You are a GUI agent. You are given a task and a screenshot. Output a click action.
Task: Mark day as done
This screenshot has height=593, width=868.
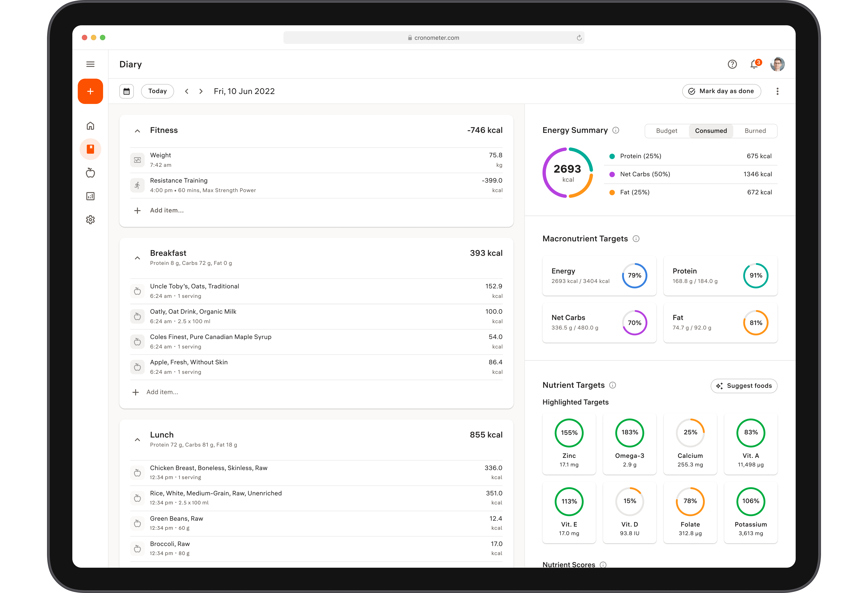click(x=721, y=91)
